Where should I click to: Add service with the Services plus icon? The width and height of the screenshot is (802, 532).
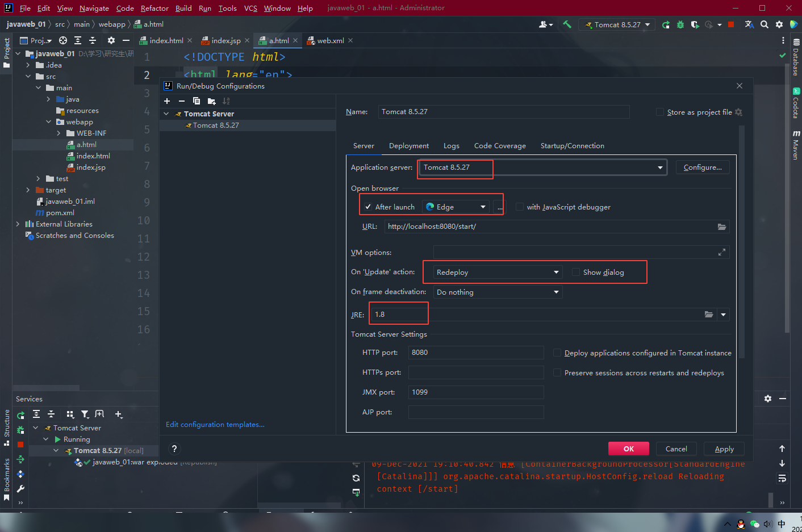(119, 414)
